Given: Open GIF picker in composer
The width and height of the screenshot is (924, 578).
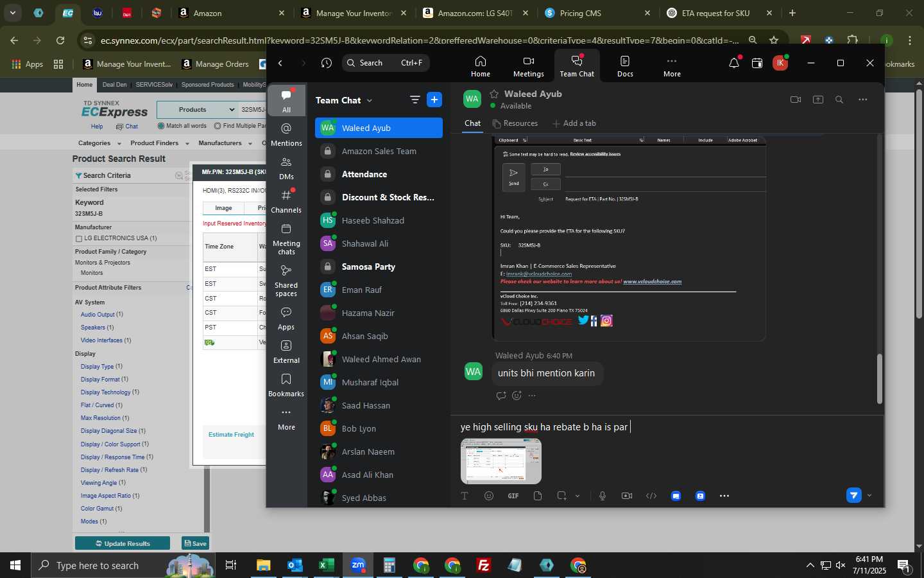Looking at the screenshot, I should click(513, 496).
